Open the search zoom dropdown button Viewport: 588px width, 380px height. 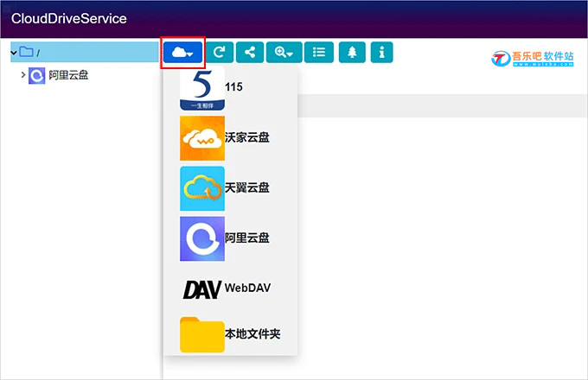click(x=284, y=53)
